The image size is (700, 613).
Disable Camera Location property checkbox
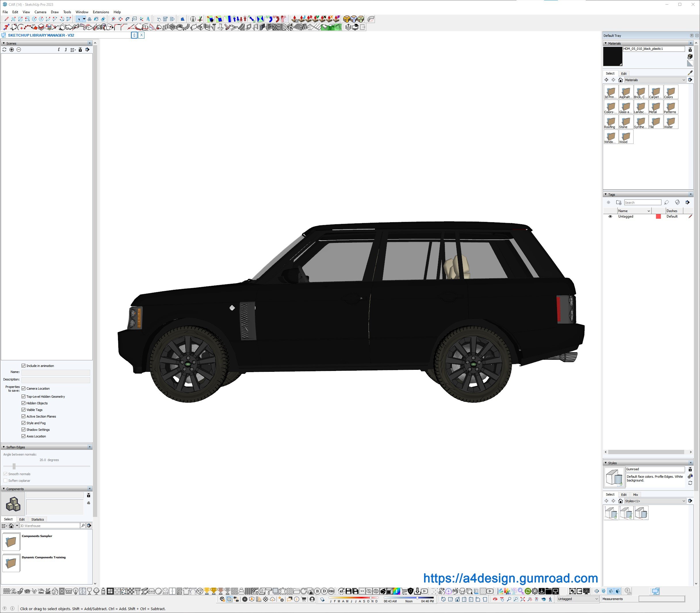24,389
